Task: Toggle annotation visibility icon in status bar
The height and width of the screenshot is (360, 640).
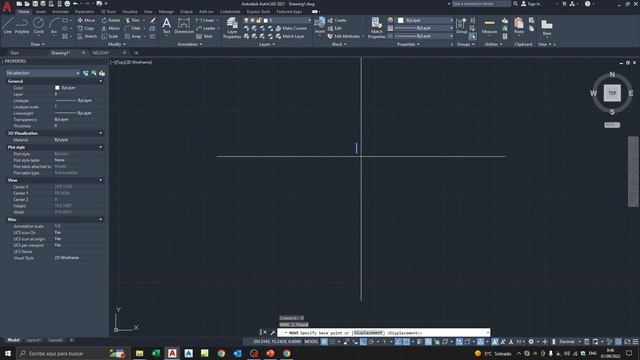Action: point(495,342)
